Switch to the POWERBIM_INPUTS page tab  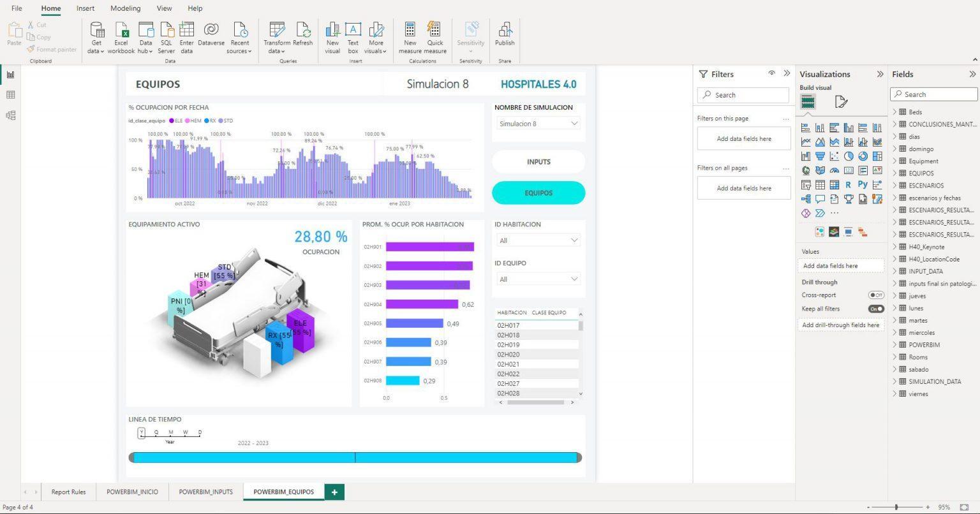(x=205, y=492)
